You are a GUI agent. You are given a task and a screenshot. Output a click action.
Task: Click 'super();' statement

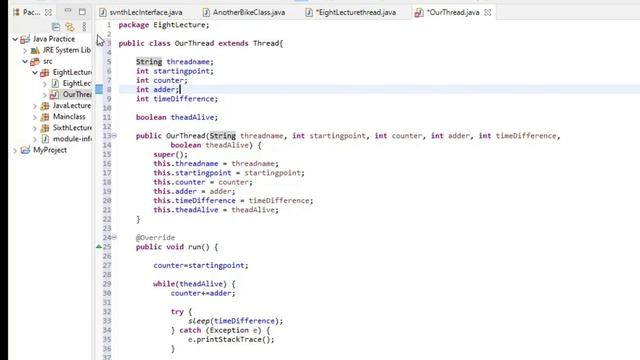[171, 154]
